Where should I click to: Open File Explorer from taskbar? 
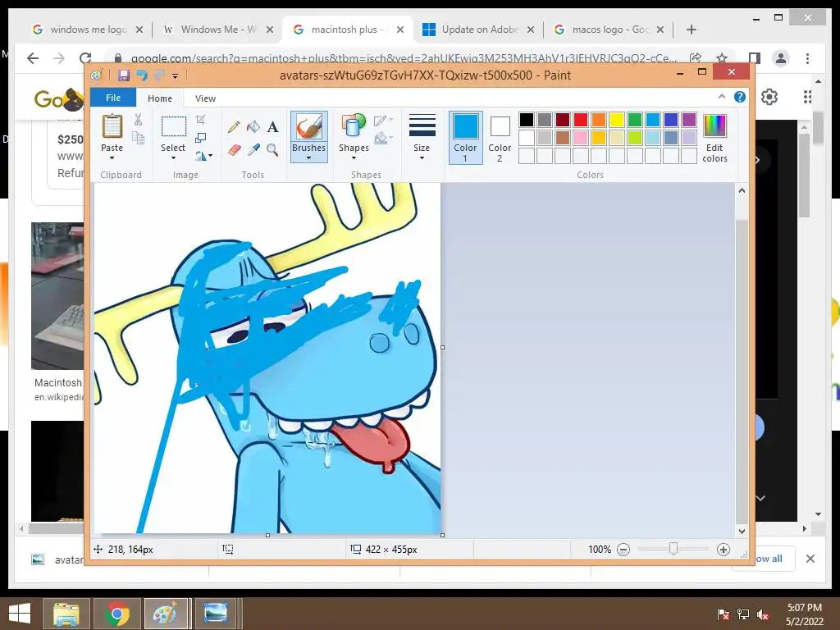pyautogui.click(x=66, y=614)
